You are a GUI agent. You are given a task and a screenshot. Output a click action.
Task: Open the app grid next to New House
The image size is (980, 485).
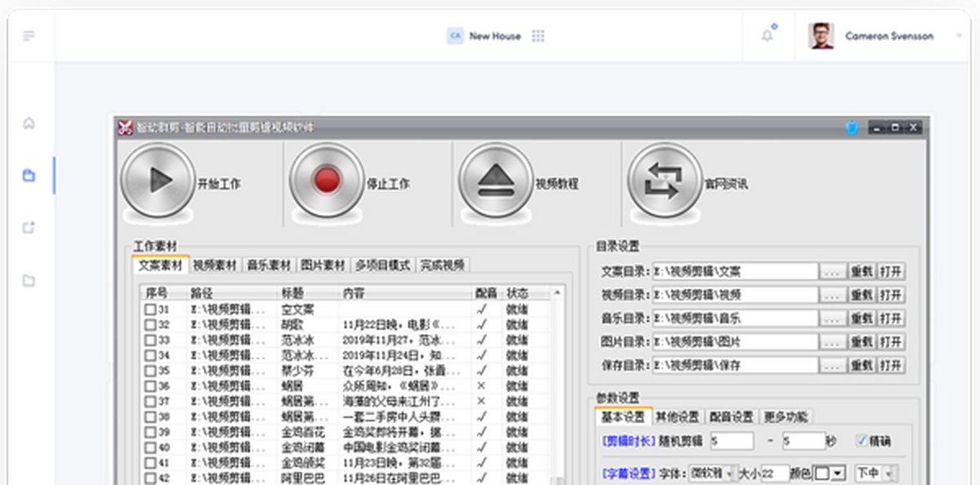click(x=538, y=36)
